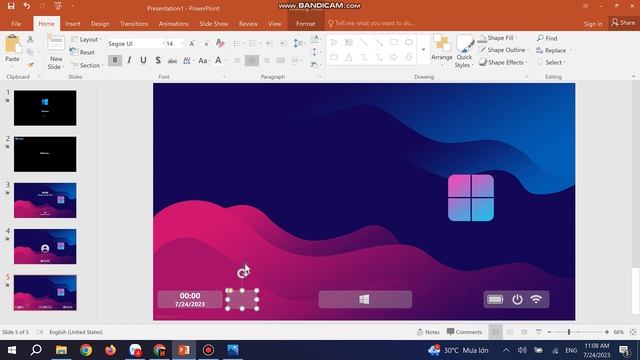This screenshot has height=360, width=640.
Task: Open the File tab
Action: point(16,24)
